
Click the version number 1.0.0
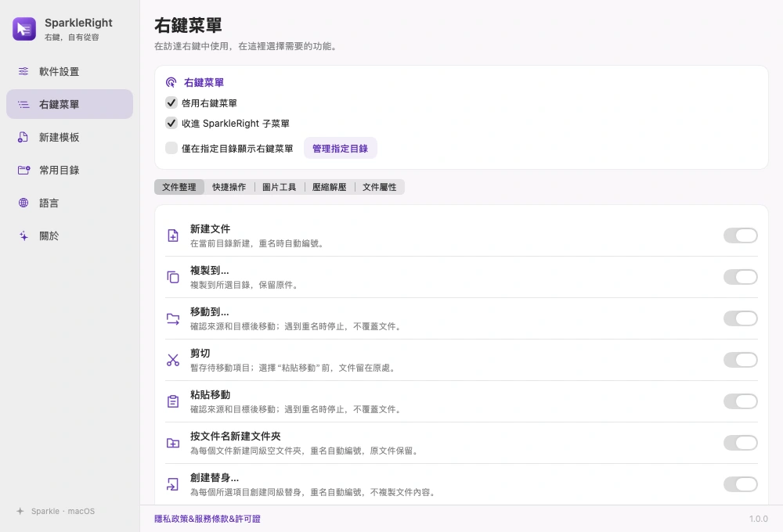pyautogui.click(x=759, y=519)
